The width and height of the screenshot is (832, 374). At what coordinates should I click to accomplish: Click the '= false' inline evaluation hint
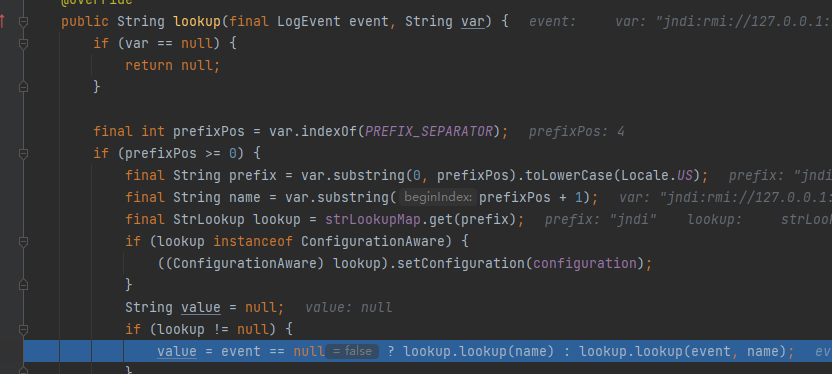[x=352, y=351]
